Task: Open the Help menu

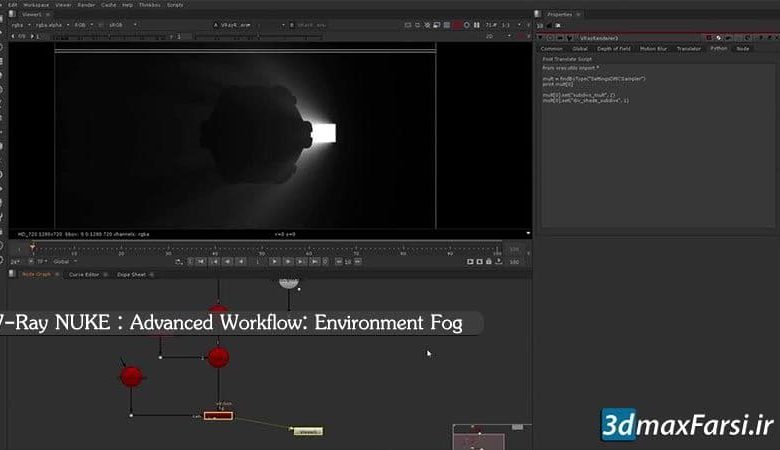Action: point(127,4)
